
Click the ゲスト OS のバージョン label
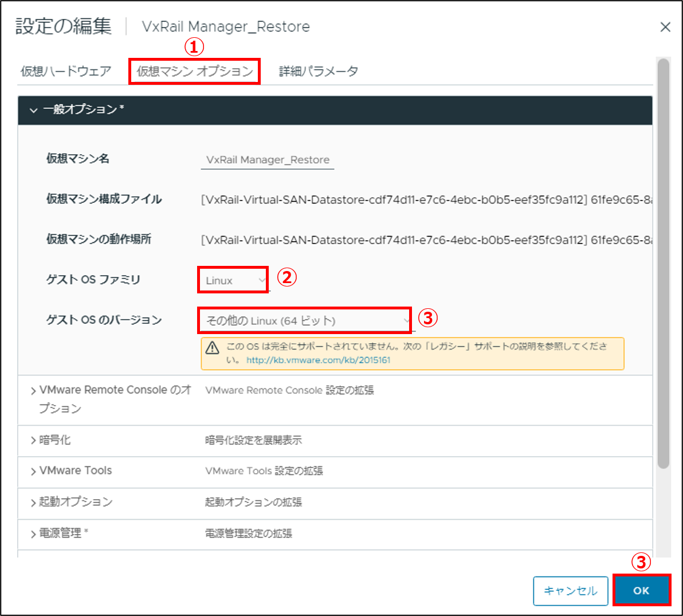[104, 320]
